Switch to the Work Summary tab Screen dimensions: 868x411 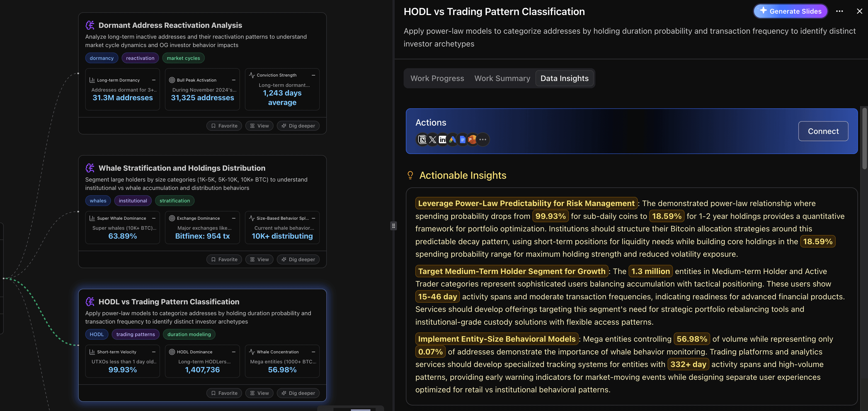(x=502, y=78)
